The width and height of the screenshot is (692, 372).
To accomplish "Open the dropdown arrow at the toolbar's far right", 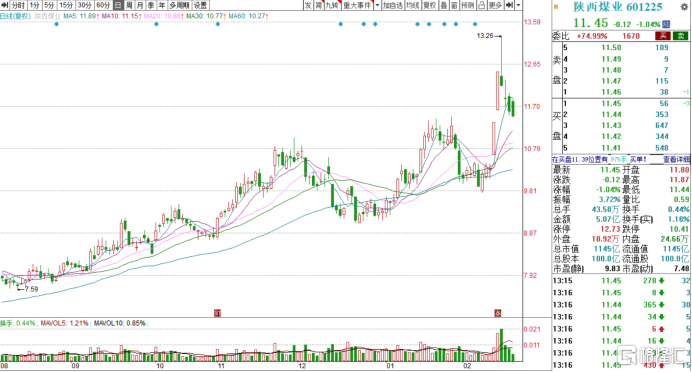I will 519,5.
